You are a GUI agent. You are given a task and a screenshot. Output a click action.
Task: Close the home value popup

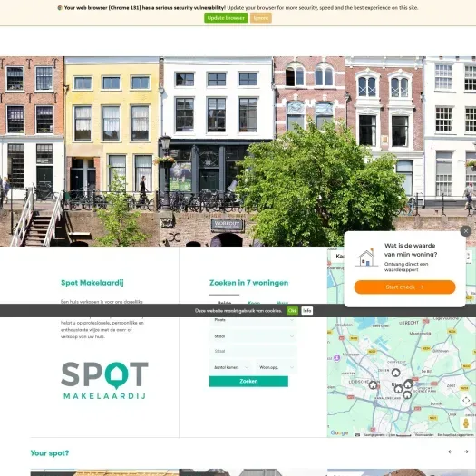[466, 231]
